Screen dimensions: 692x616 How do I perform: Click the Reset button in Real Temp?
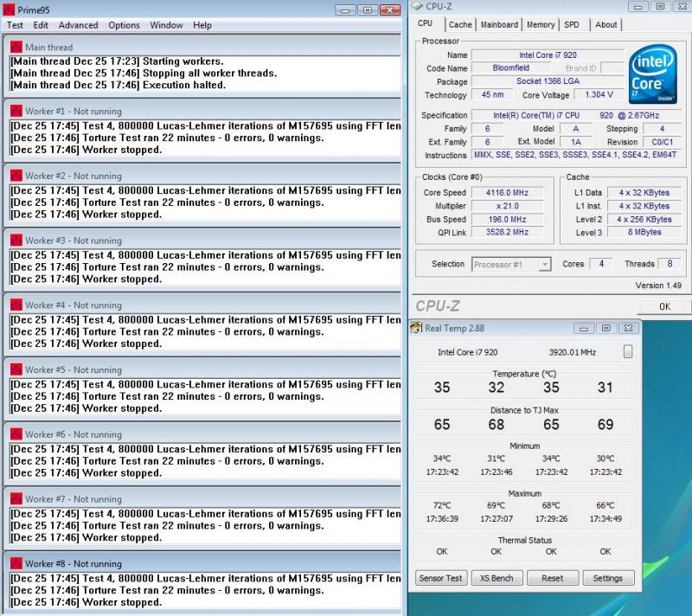click(x=552, y=578)
